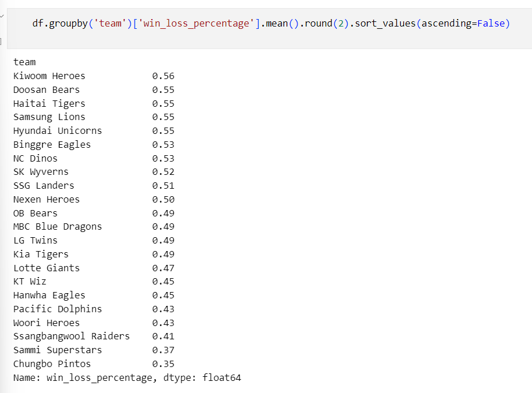Select the 'OB Bears' row label
Viewport: 532px width, 393px height.
(35, 214)
